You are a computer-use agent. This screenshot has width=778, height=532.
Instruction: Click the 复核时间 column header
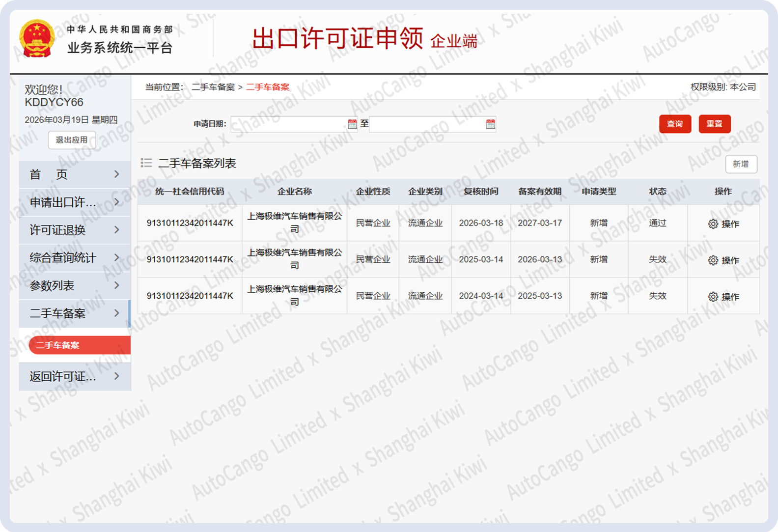click(481, 192)
